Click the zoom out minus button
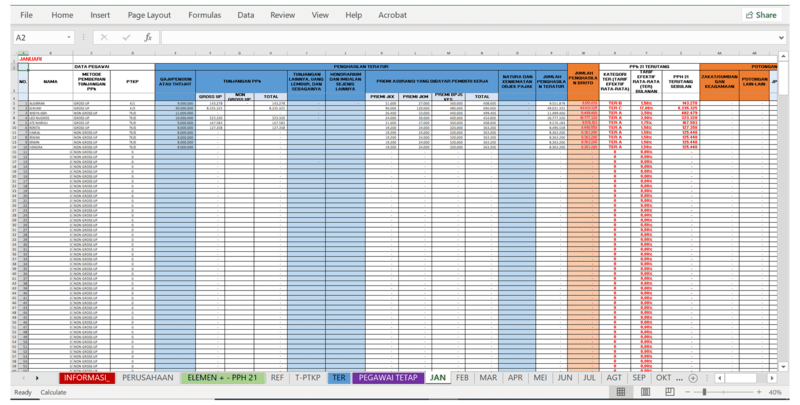 coord(688,392)
